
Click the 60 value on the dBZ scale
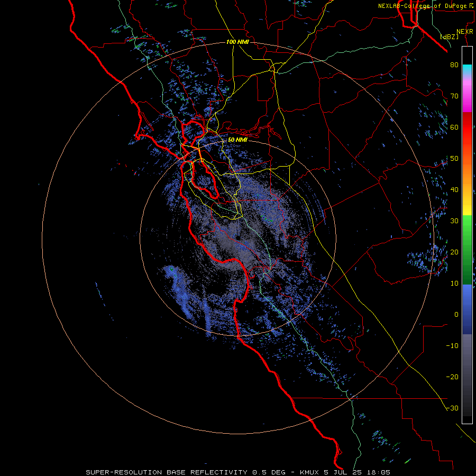pos(454,127)
